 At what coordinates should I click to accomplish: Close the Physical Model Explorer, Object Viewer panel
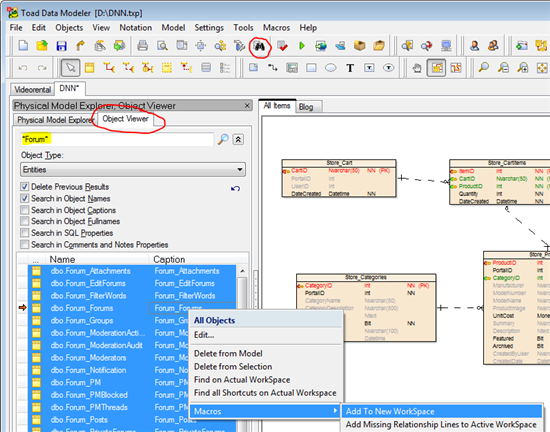pyautogui.click(x=247, y=105)
